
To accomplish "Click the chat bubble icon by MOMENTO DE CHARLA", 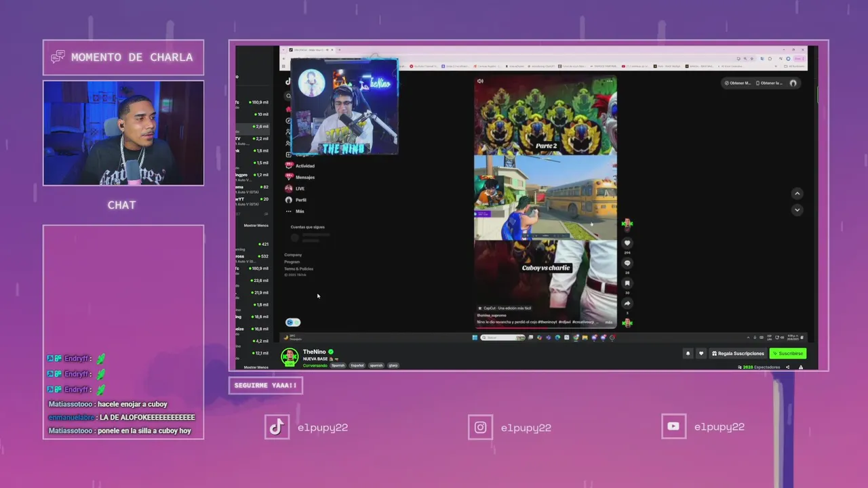I will click(x=58, y=57).
